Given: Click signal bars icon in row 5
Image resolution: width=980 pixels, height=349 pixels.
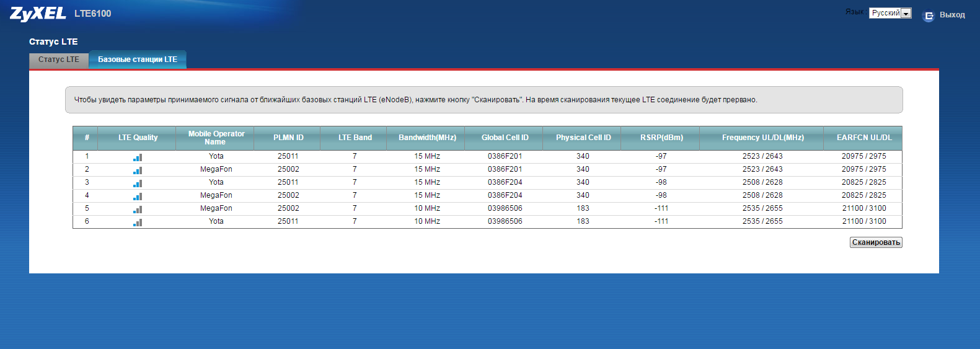Looking at the screenshot, I should (138, 209).
